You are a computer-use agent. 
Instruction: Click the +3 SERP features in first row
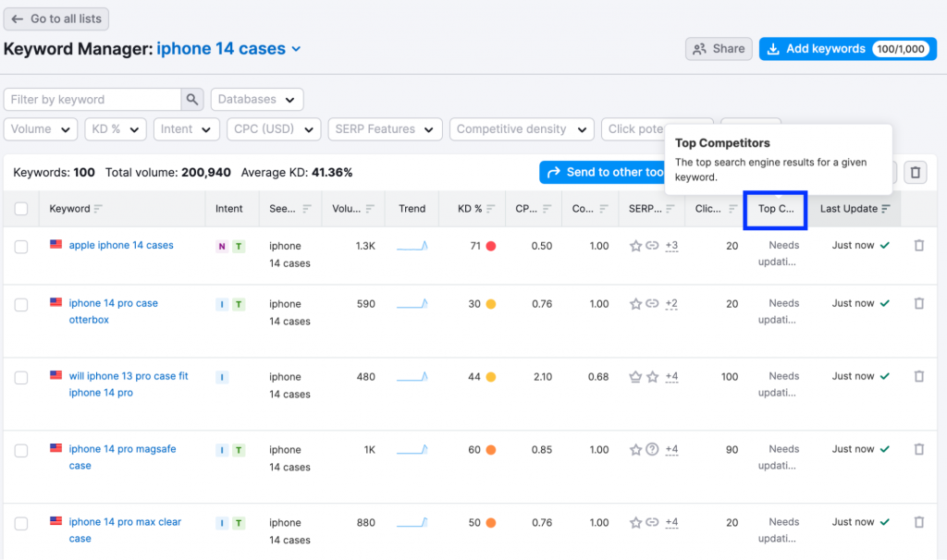(671, 246)
